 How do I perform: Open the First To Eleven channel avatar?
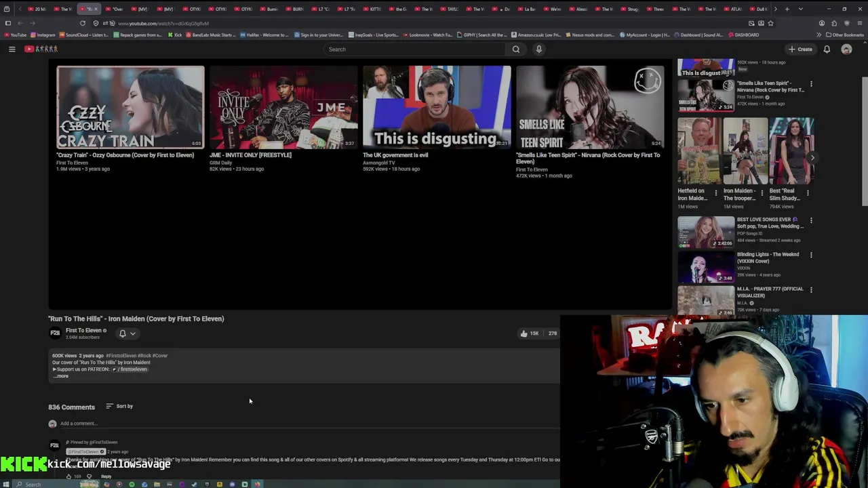[x=54, y=333]
